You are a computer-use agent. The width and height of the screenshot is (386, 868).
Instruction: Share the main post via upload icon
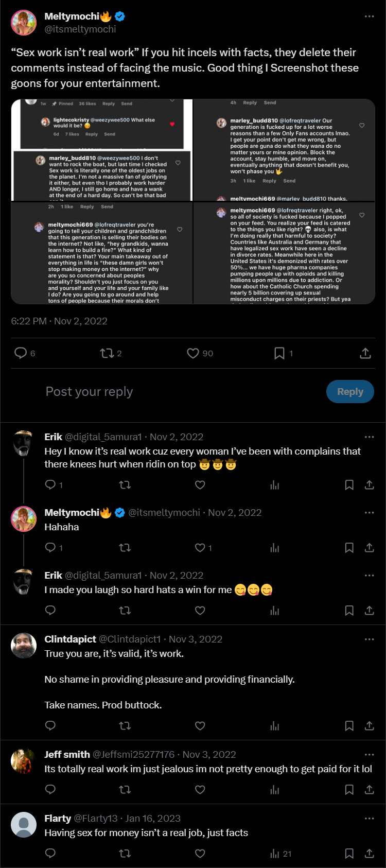[365, 353]
